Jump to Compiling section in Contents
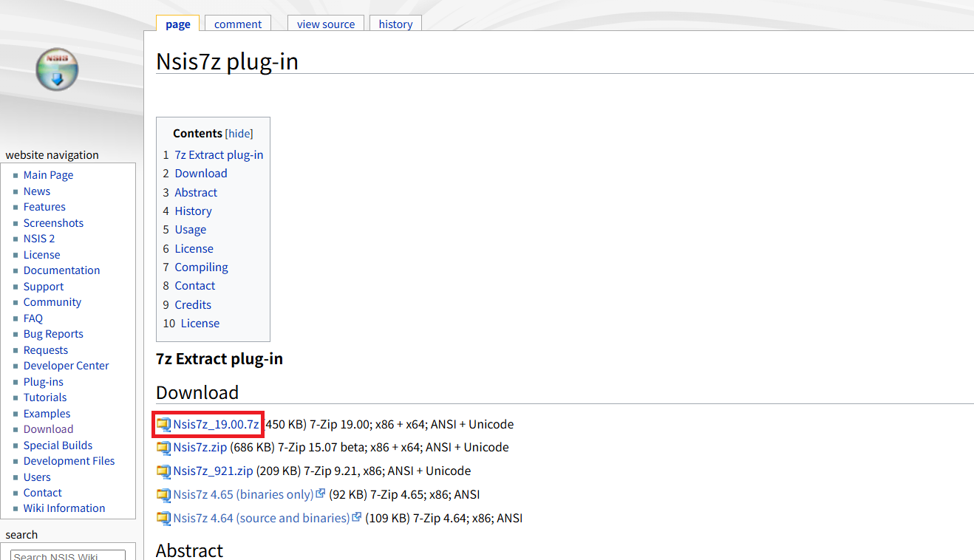The height and width of the screenshot is (560, 974). [201, 267]
